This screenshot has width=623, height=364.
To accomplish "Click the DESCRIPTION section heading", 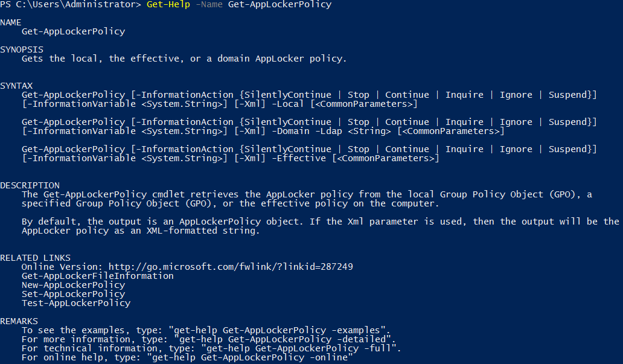I will (x=30, y=185).
